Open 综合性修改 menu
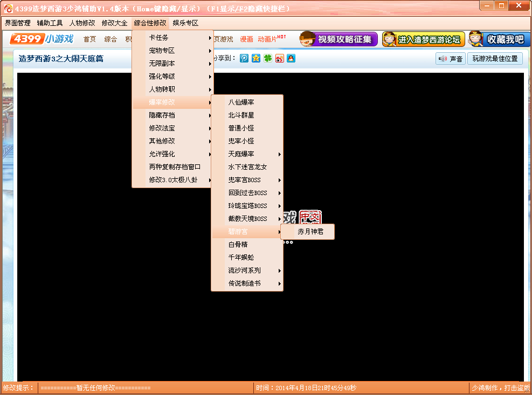Screen dimensions: 532x395 tap(150, 23)
